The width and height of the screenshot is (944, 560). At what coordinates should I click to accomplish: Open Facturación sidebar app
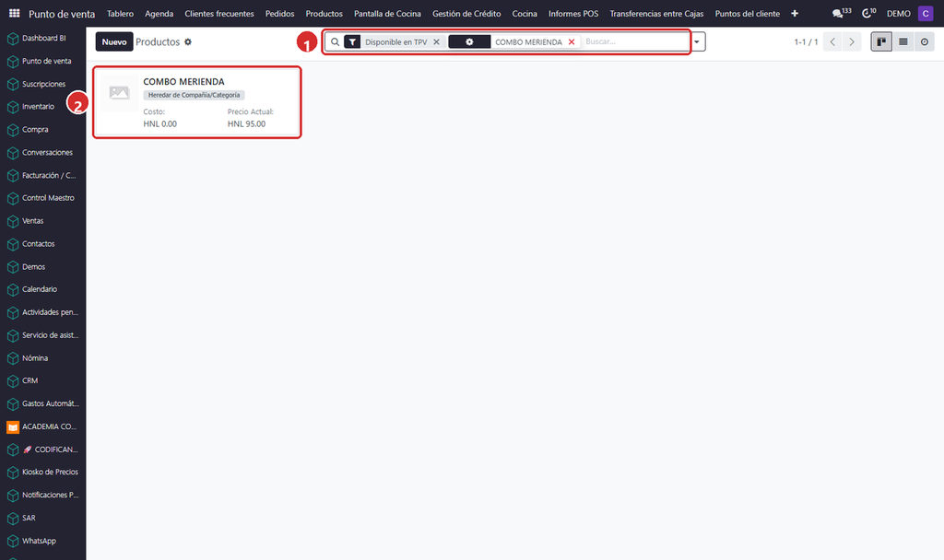click(x=42, y=175)
